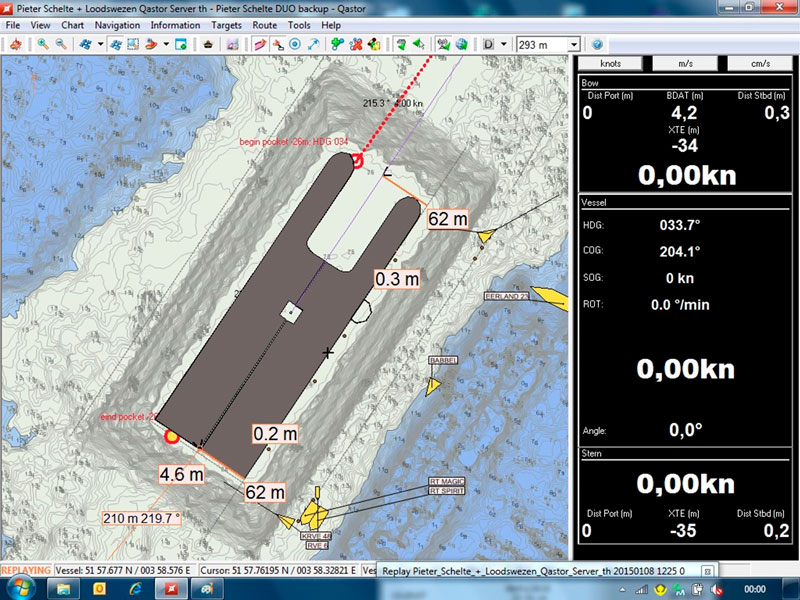Click the zoom out magnifier icon

61,44
